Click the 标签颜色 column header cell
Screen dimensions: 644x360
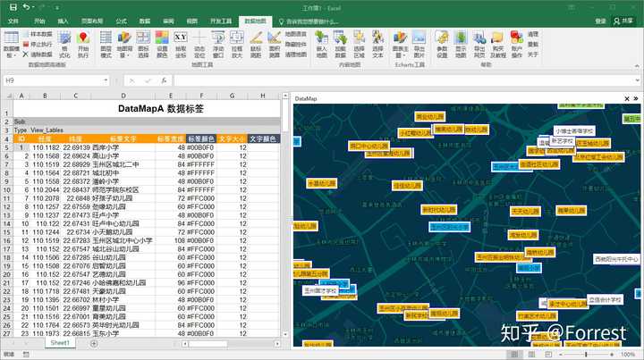201,139
